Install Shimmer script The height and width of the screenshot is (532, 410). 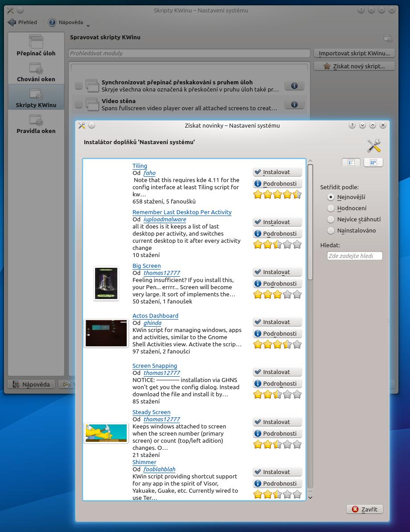277,472
